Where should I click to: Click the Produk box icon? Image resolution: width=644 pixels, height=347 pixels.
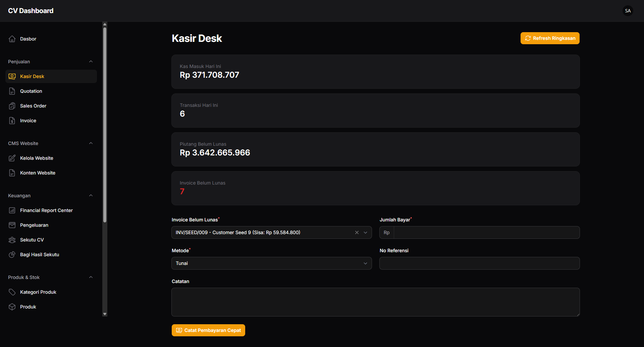click(12, 306)
